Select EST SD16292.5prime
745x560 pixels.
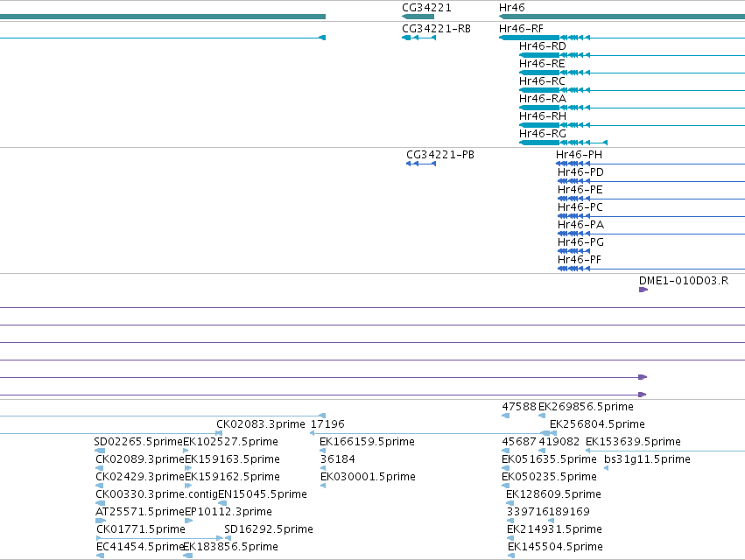point(269,529)
